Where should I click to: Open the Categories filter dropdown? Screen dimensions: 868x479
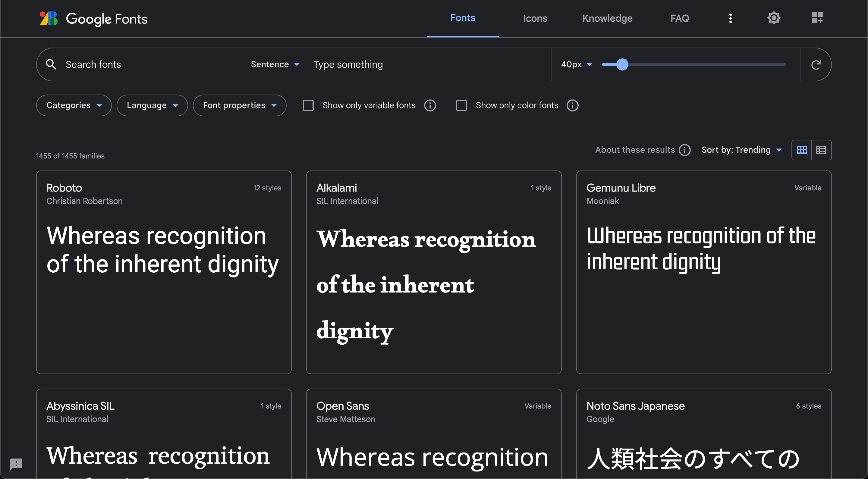pyautogui.click(x=74, y=105)
